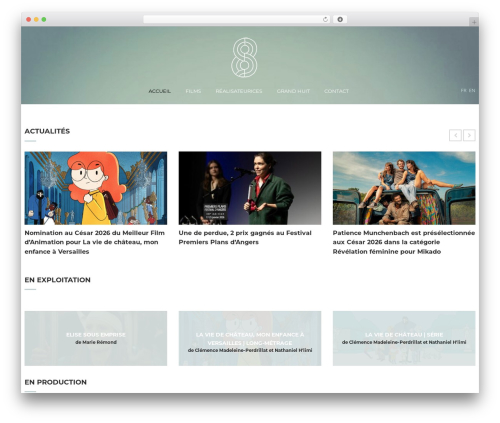500x423 pixels.
Task: Open the Contact menu item
Action: tap(336, 91)
